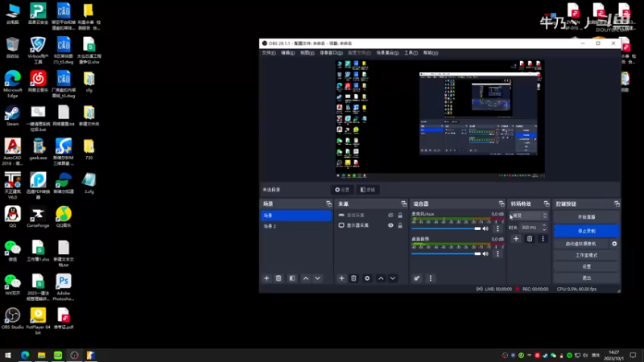Open Settings from Controls panel
This screenshot has height=362, width=644.
[x=586, y=266]
